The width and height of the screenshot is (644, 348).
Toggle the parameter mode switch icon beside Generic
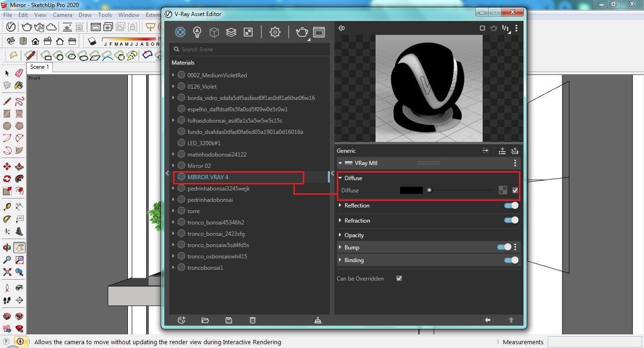485,150
